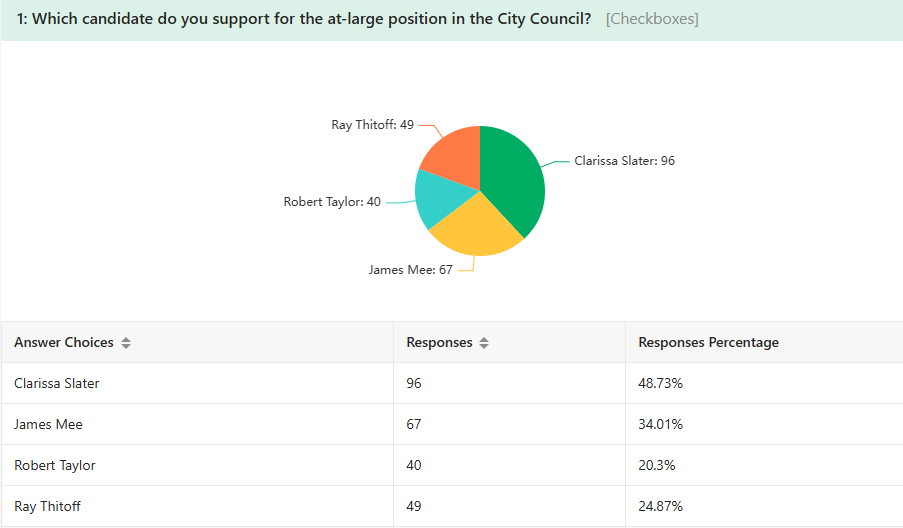Click the question 1 title text
The width and height of the screenshot is (903, 528).
[x=303, y=19]
